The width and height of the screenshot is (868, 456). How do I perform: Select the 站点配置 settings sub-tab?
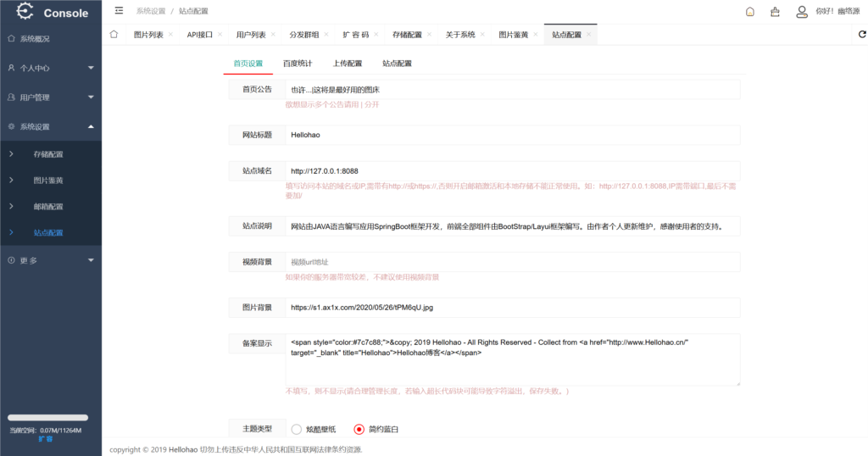pos(397,64)
